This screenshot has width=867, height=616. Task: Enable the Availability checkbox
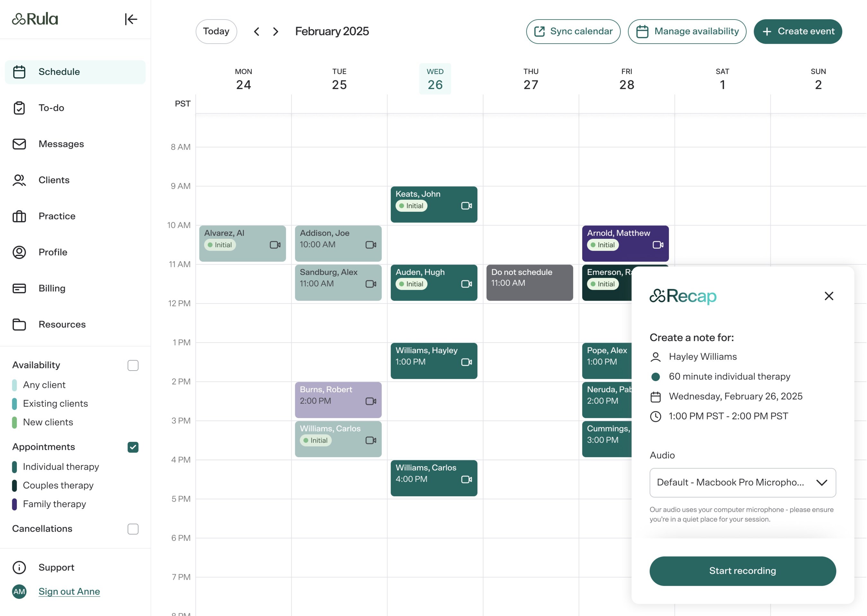click(x=133, y=365)
